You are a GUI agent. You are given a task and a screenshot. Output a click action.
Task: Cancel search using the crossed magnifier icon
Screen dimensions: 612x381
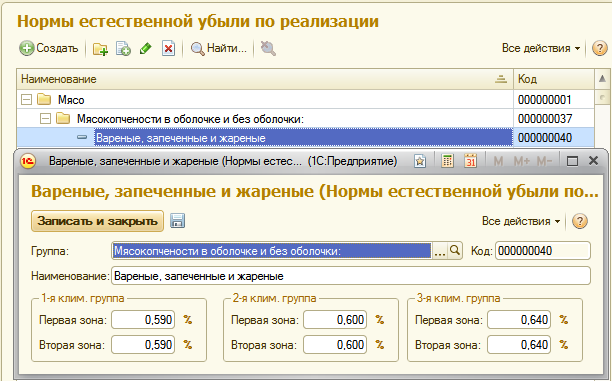pos(268,48)
